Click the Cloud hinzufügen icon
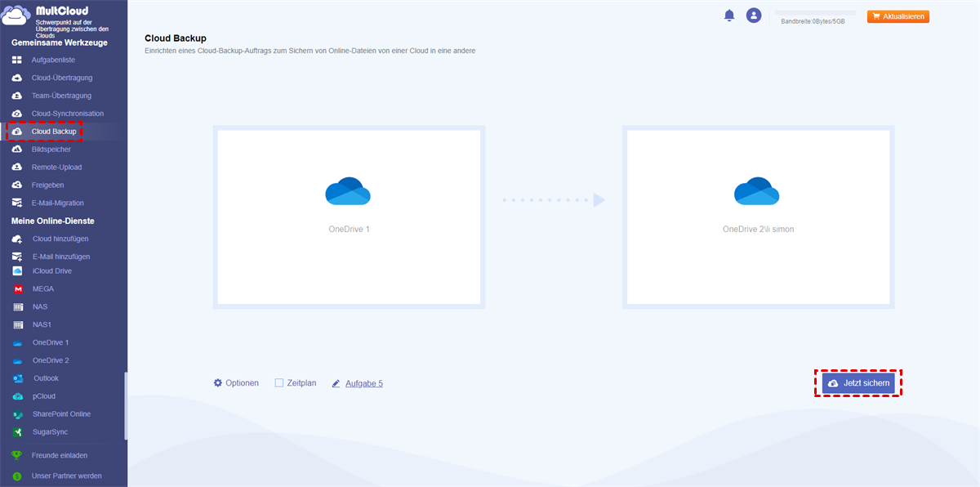This screenshot has width=980, height=487. coord(16,239)
